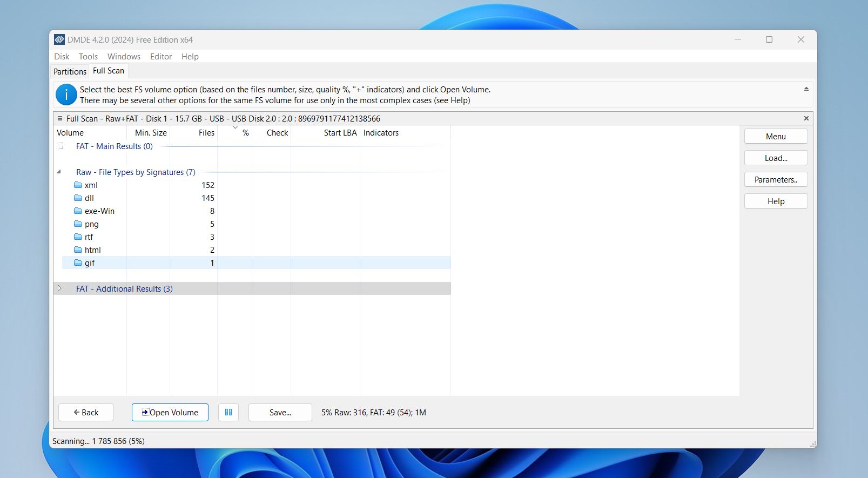Expand FAT - Additional Results group
The width and height of the screenshot is (868, 478).
click(x=59, y=288)
